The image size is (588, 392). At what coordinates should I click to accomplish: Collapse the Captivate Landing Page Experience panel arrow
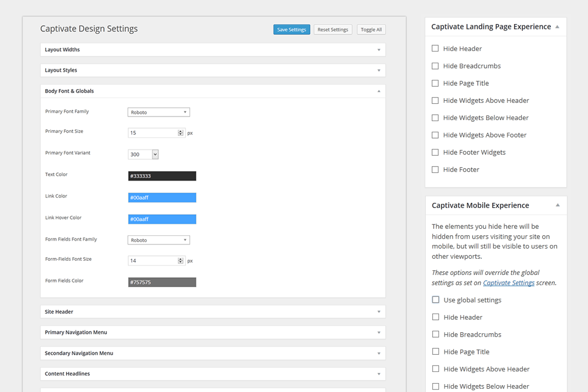click(557, 26)
